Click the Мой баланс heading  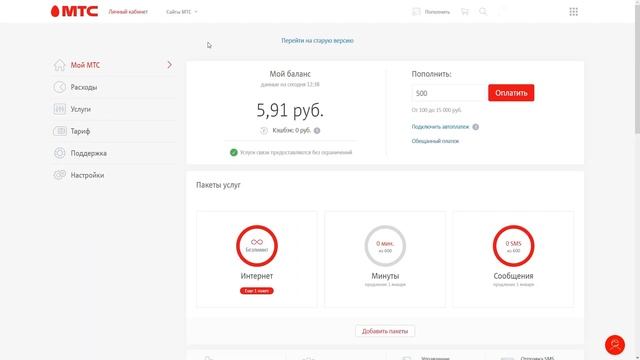tap(290, 74)
